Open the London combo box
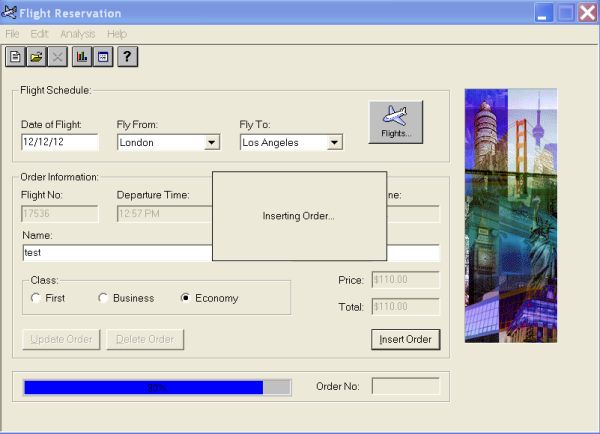The width and height of the screenshot is (600, 434). 168,142
